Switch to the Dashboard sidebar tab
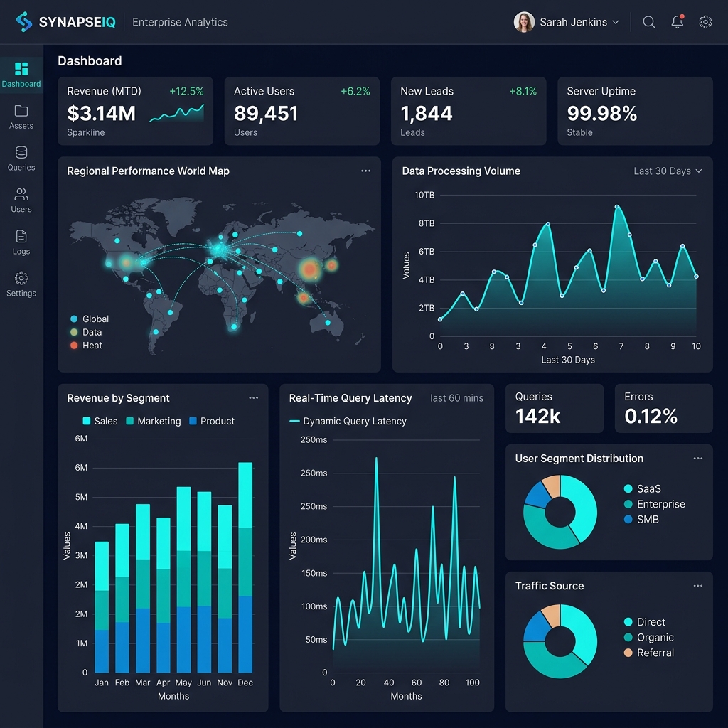Screen dimensions: 728x728 click(21, 75)
